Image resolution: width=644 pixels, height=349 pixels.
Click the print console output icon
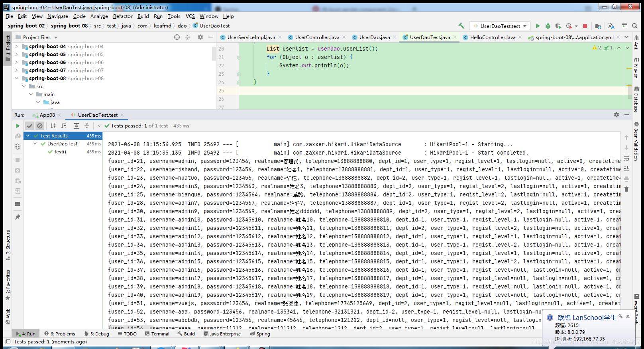[626, 179]
